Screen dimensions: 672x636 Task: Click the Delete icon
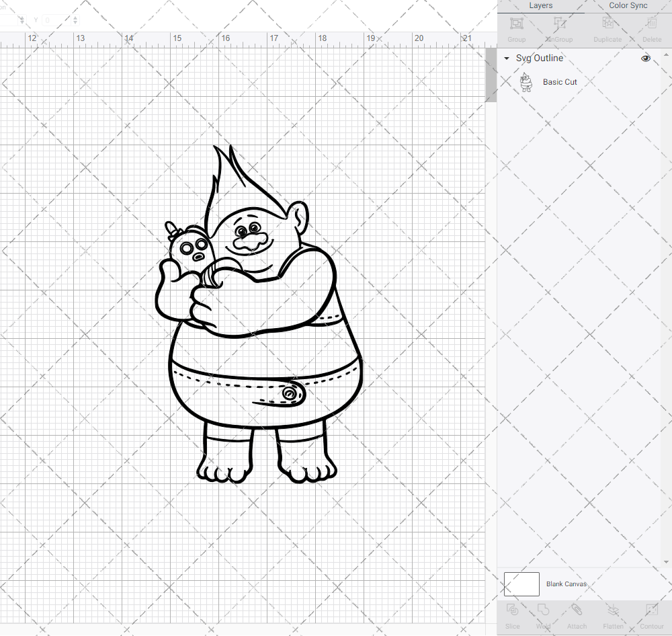coord(650,27)
